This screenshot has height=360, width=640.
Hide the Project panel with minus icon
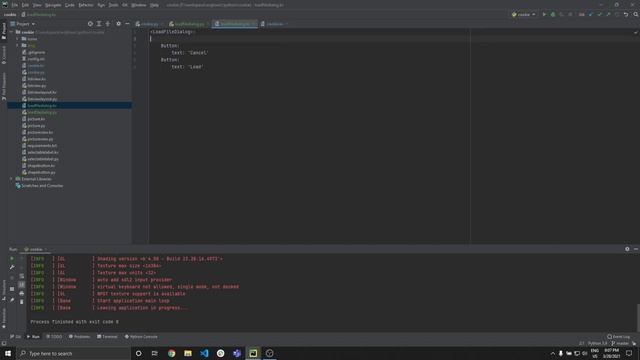(x=127, y=24)
